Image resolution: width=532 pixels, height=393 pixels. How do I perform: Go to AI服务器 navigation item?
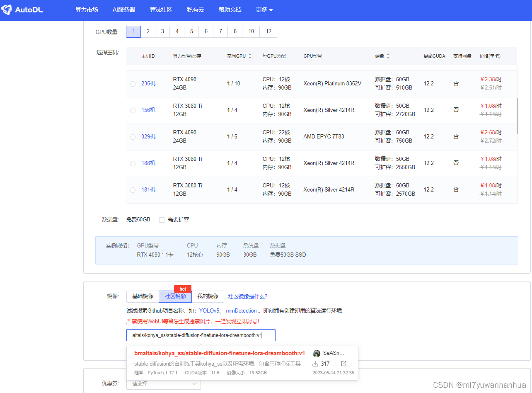[x=124, y=10]
